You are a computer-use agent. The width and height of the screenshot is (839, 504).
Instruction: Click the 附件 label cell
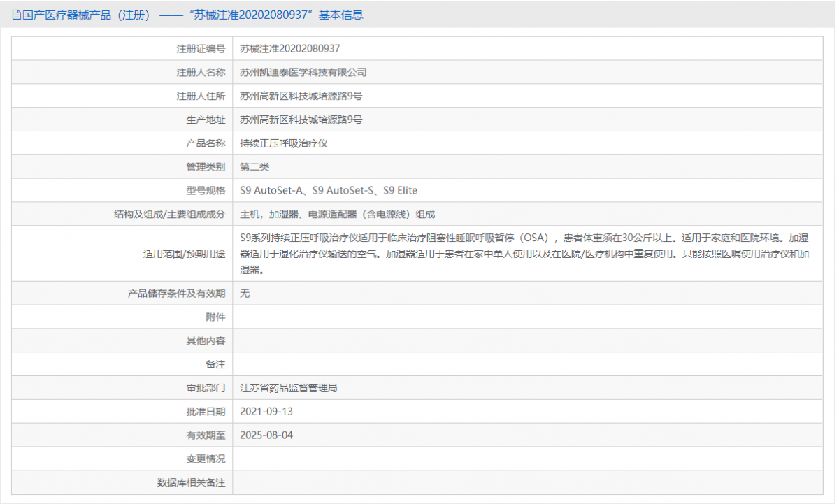(x=122, y=317)
